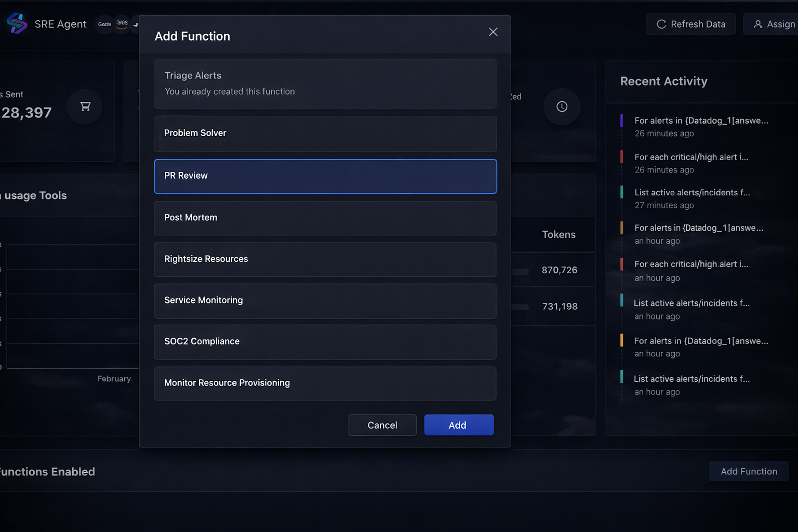Select the Problem Solver function option
The height and width of the screenshot is (532, 798).
pyautogui.click(x=325, y=134)
